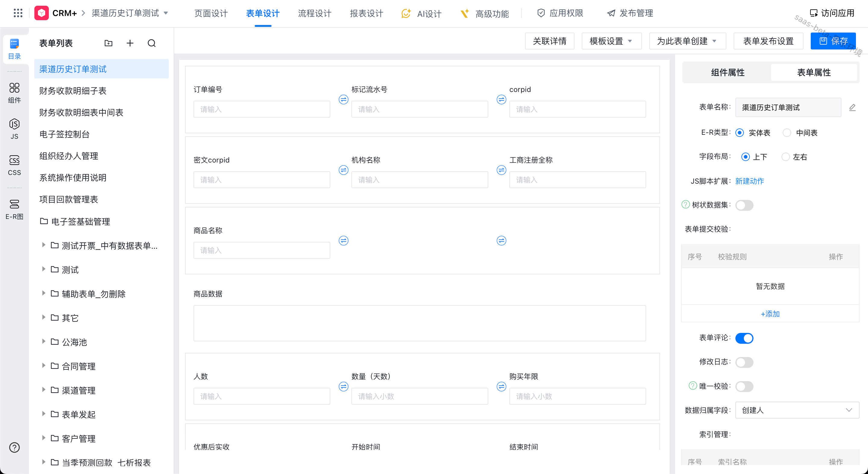Click the help icon at bottom left

point(14,447)
